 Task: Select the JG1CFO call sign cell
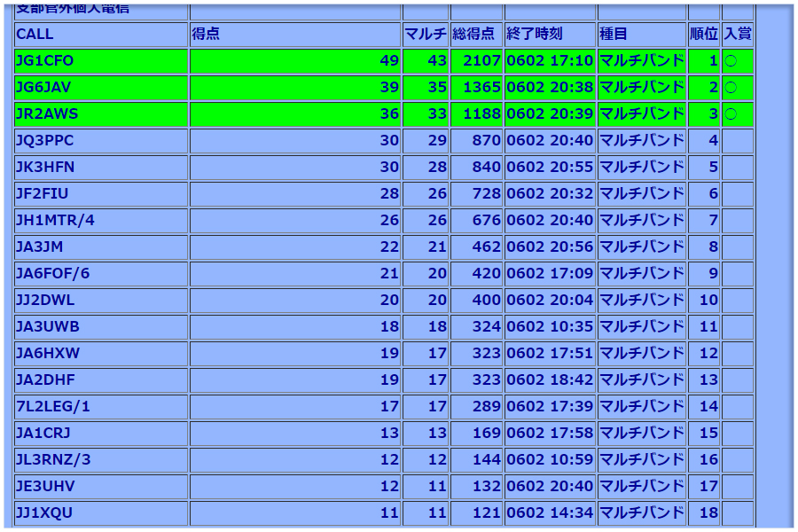click(101, 61)
